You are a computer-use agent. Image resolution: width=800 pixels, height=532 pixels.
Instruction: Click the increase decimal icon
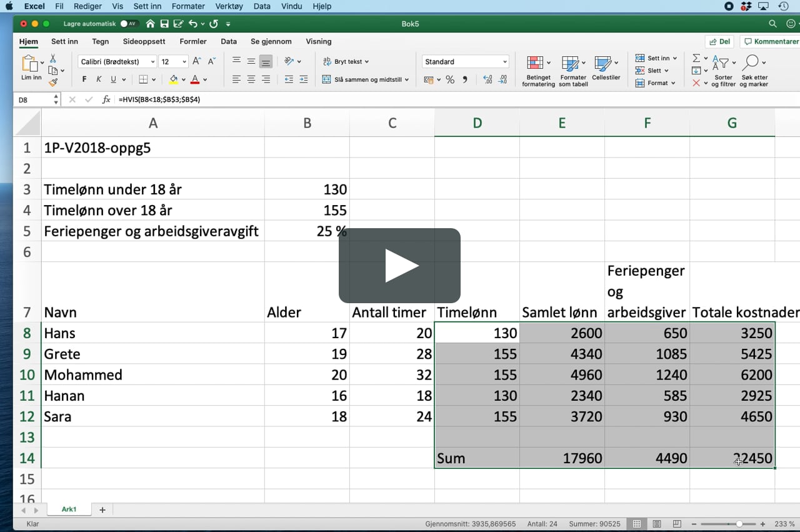[487, 79]
